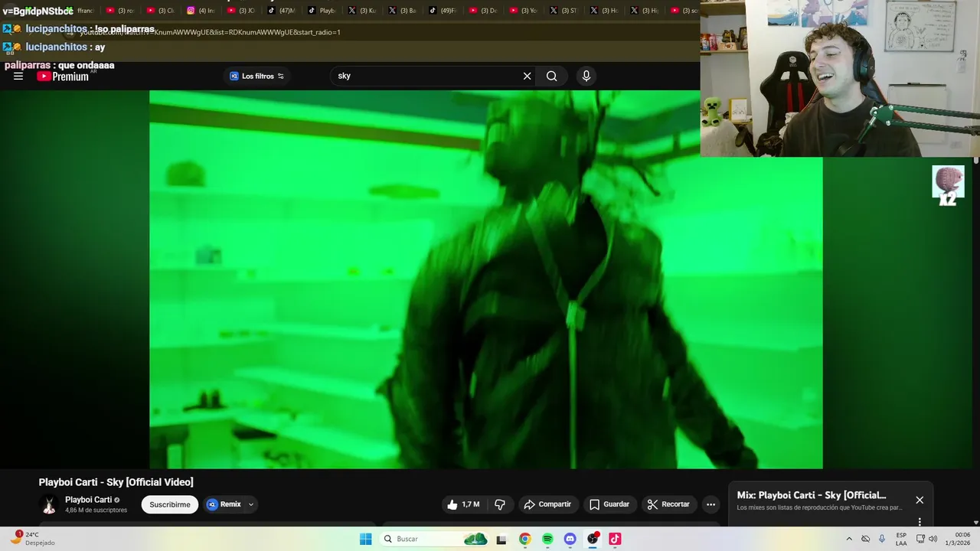Open the tray network status icon
This screenshot has width=980, height=551.
coord(920,539)
